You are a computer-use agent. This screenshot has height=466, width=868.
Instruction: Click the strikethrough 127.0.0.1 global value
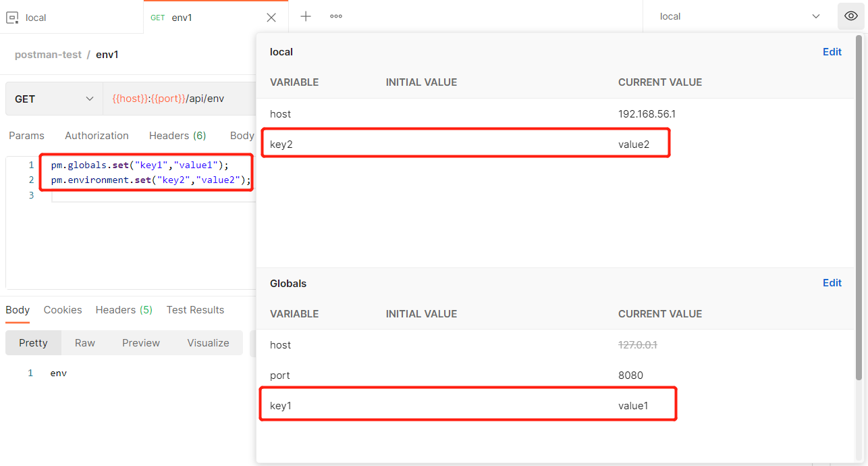[638, 345]
